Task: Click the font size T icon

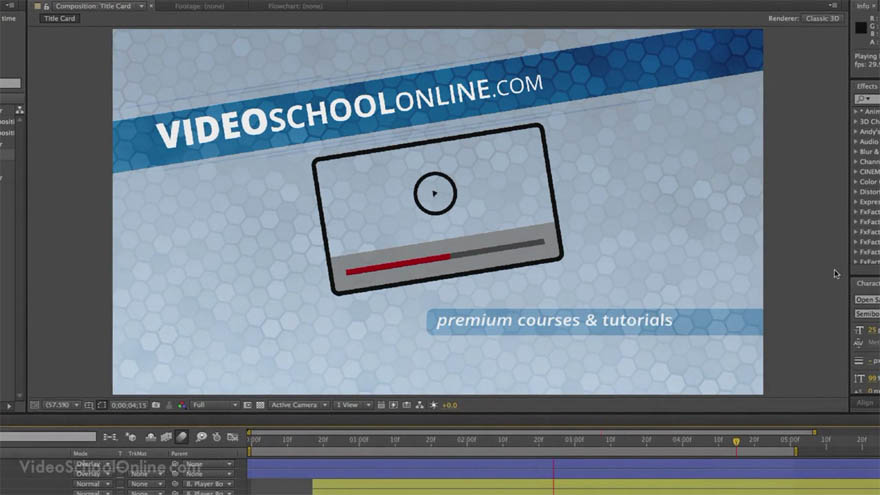Action: point(859,330)
